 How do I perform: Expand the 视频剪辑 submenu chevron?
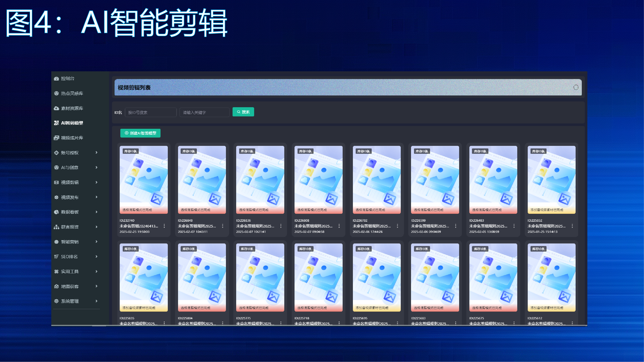click(x=96, y=182)
